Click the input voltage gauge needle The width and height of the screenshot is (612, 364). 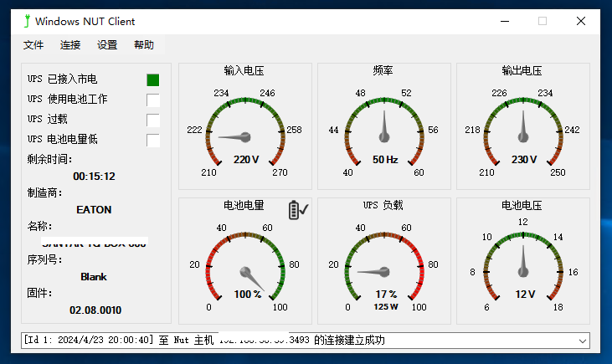click(234, 136)
